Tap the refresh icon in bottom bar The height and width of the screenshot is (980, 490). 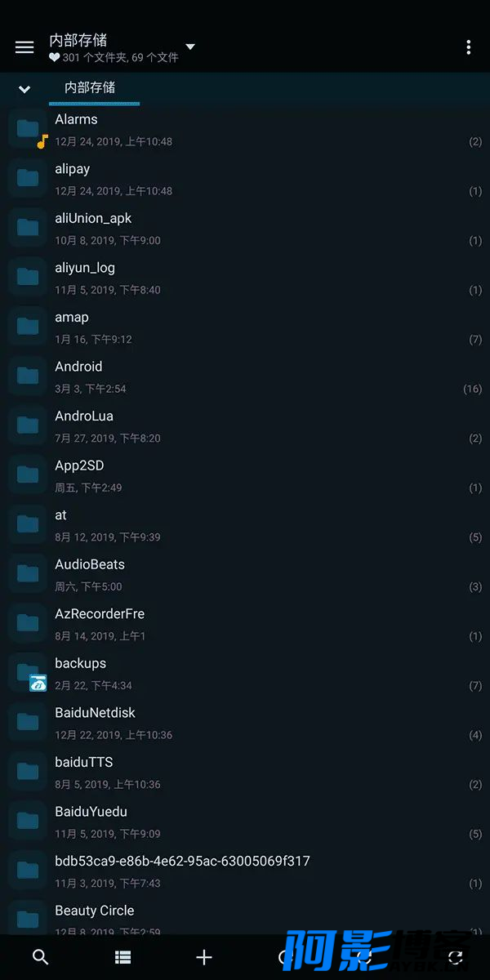[456, 957]
